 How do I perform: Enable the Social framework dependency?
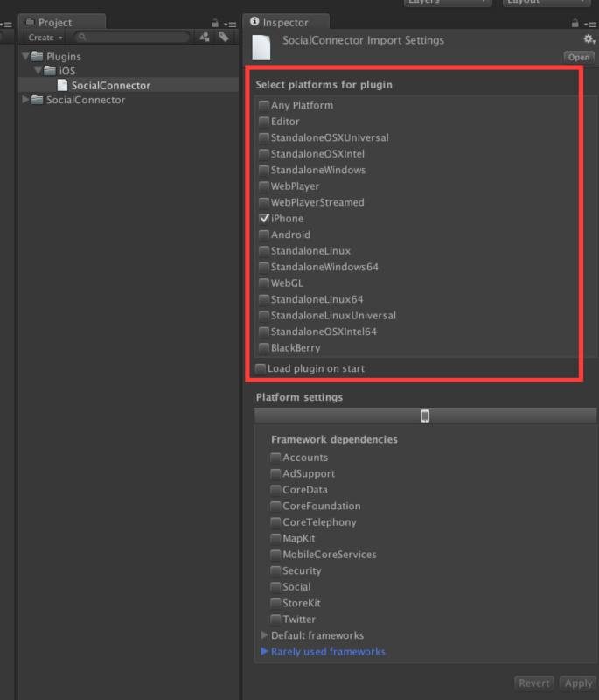point(275,587)
